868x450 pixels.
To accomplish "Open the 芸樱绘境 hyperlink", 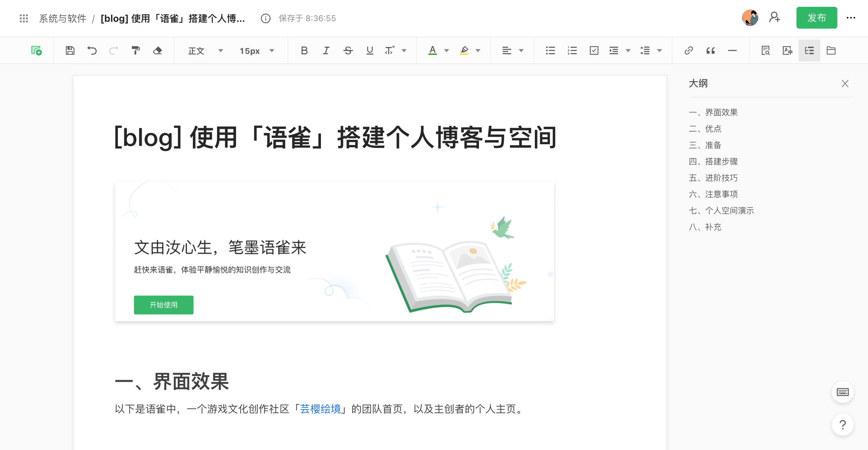I will coord(320,408).
